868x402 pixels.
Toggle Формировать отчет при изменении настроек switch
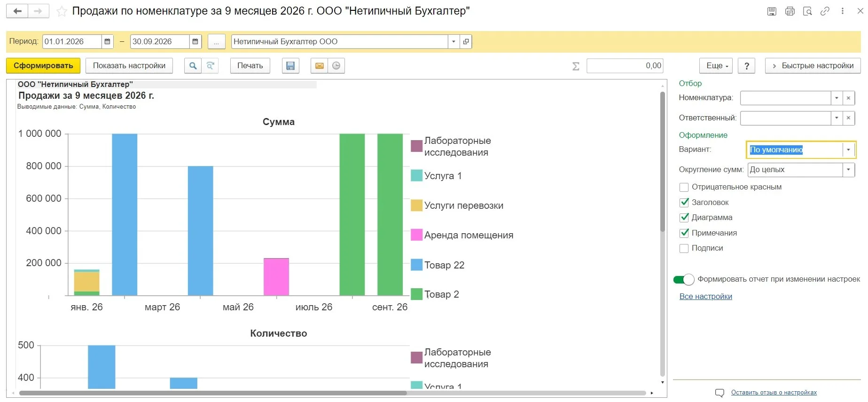684,280
